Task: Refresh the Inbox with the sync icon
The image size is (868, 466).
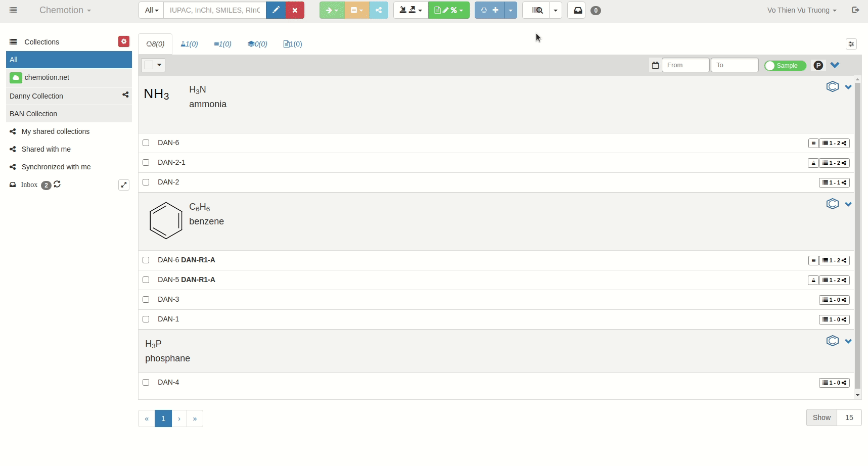Action: click(x=57, y=184)
